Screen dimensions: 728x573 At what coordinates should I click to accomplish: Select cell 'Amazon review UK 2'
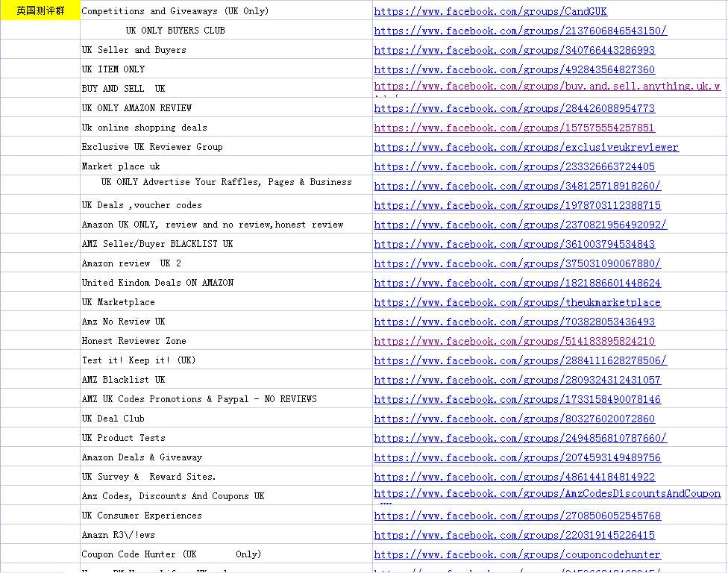(x=226, y=263)
